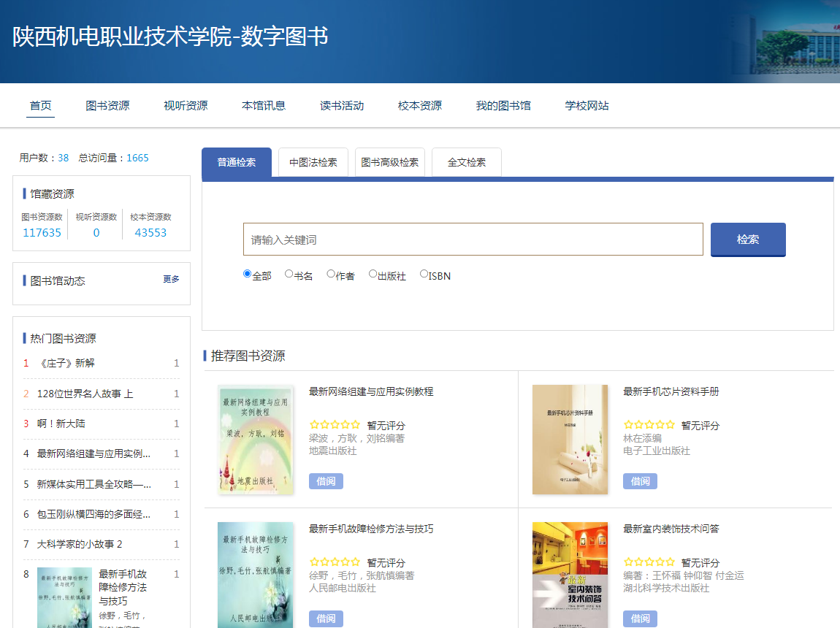The height and width of the screenshot is (628, 840).
Task: Open popular book 啊！新大陆
Action: pyautogui.click(x=61, y=424)
